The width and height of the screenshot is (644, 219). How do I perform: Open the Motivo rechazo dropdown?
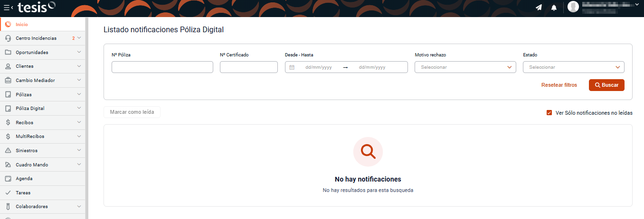pyautogui.click(x=465, y=67)
